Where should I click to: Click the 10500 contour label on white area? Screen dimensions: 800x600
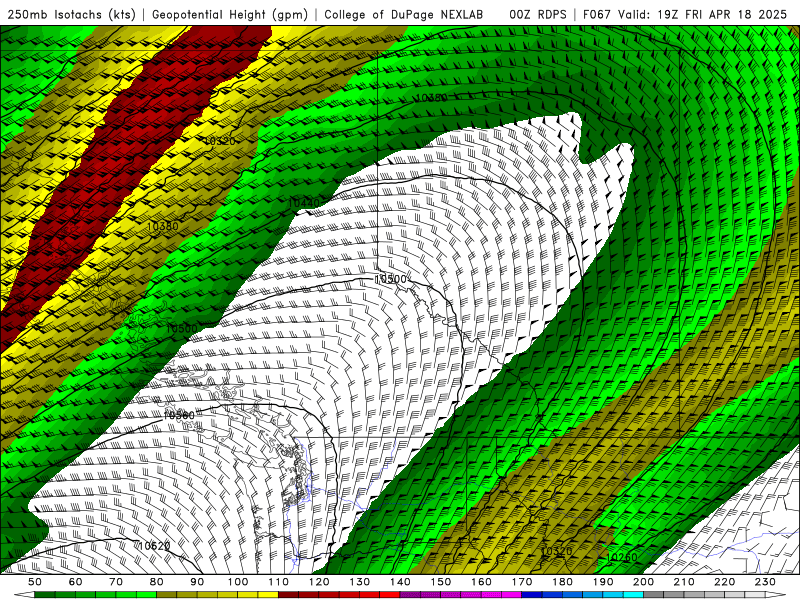(x=391, y=279)
